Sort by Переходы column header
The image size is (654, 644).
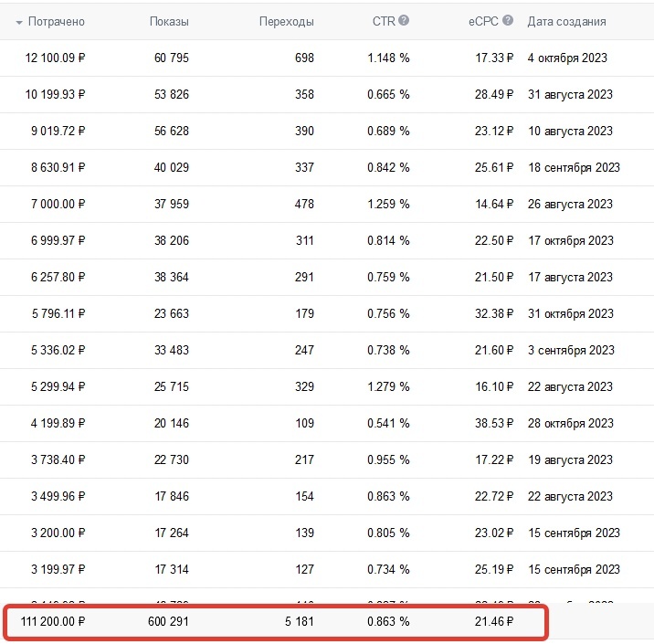[x=287, y=22]
